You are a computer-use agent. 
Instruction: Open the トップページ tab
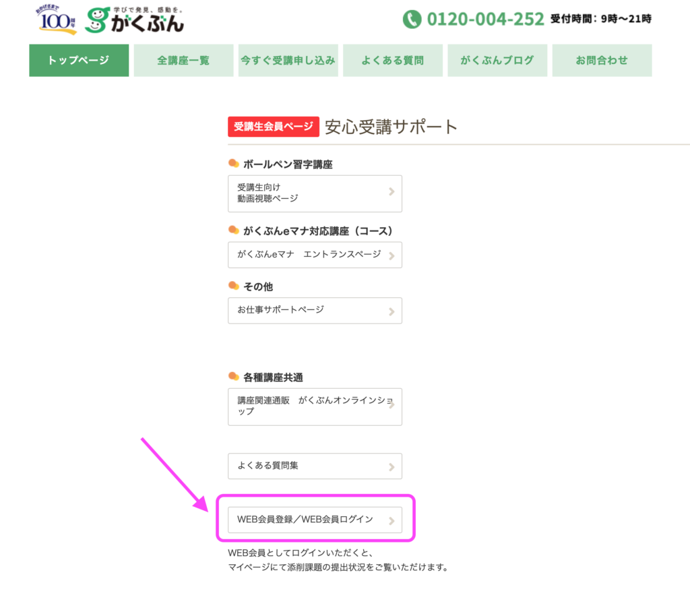(79, 61)
